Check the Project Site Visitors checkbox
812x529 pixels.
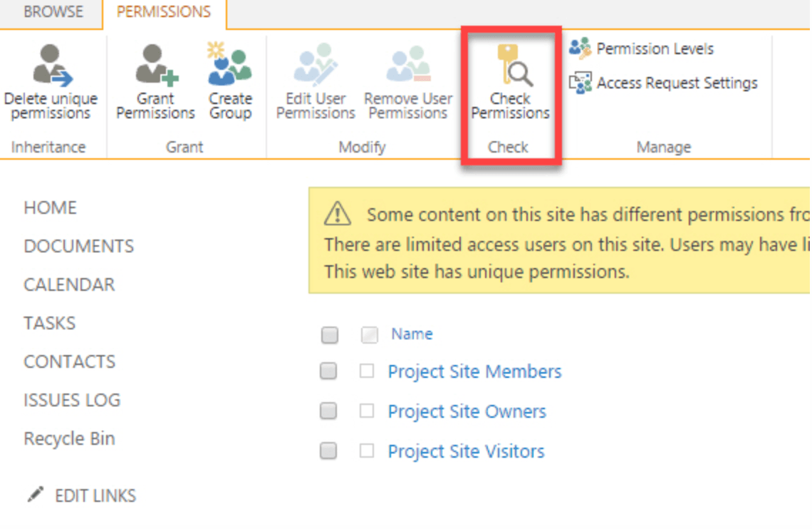click(367, 451)
